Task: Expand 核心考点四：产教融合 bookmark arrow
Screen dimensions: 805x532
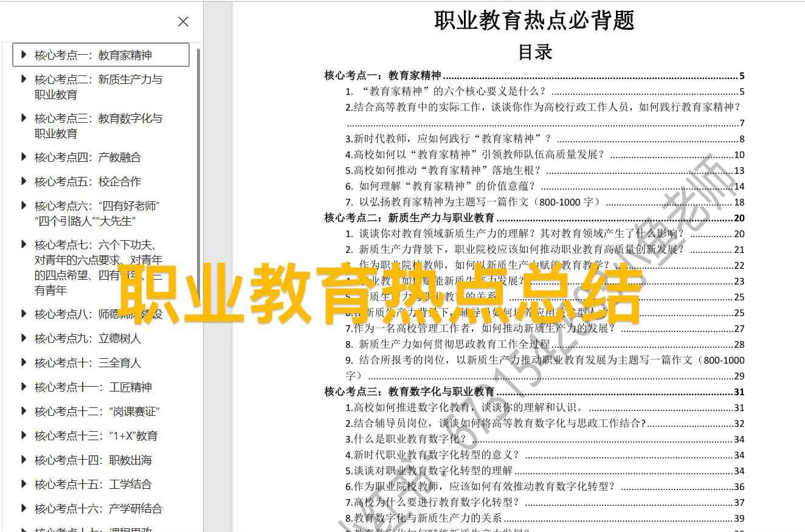Action: [x=24, y=157]
